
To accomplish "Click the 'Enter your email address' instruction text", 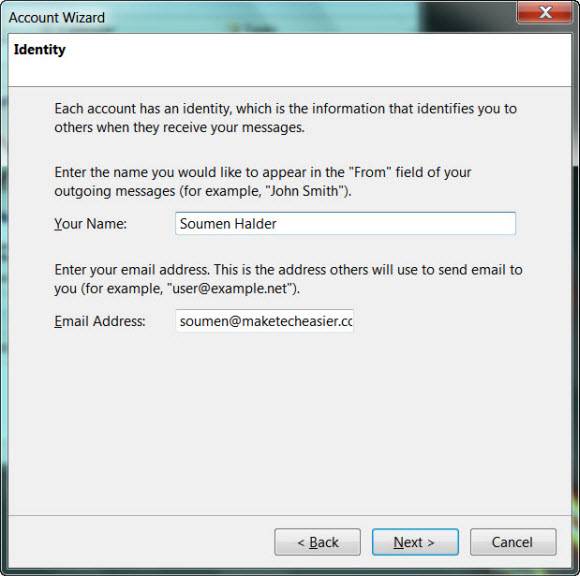I will (x=288, y=279).
